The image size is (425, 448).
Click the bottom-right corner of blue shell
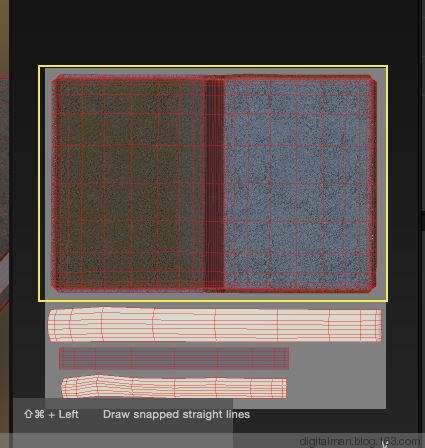[x=373, y=289]
